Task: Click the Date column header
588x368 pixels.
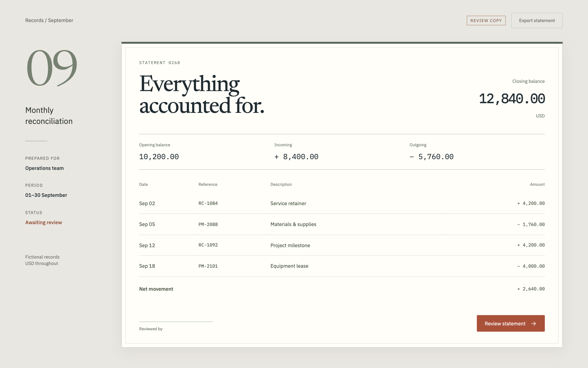Action: pos(143,184)
